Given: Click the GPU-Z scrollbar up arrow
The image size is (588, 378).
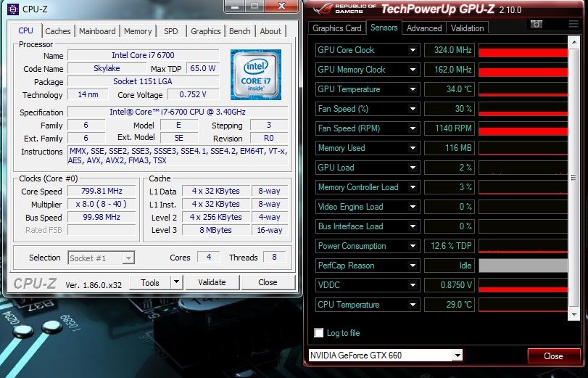Looking at the screenshot, I should pyautogui.click(x=573, y=42).
